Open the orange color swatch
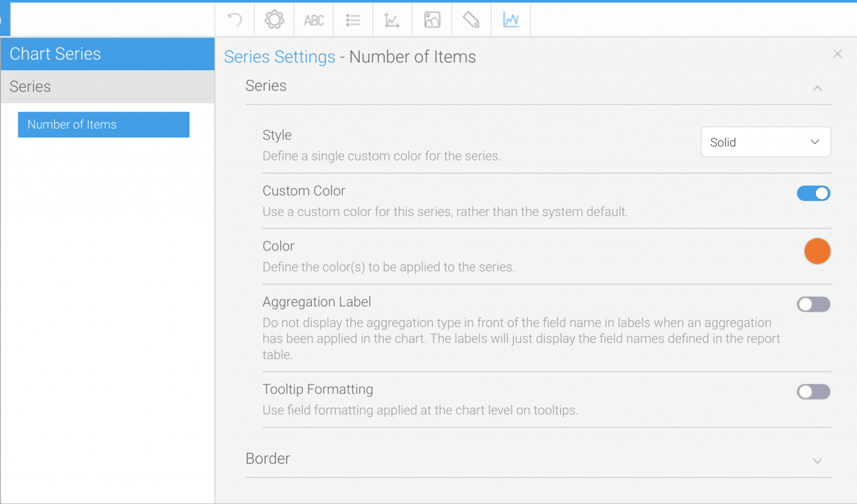Screen dimensions: 857x504 pyautogui.click(x=817, y=251)
